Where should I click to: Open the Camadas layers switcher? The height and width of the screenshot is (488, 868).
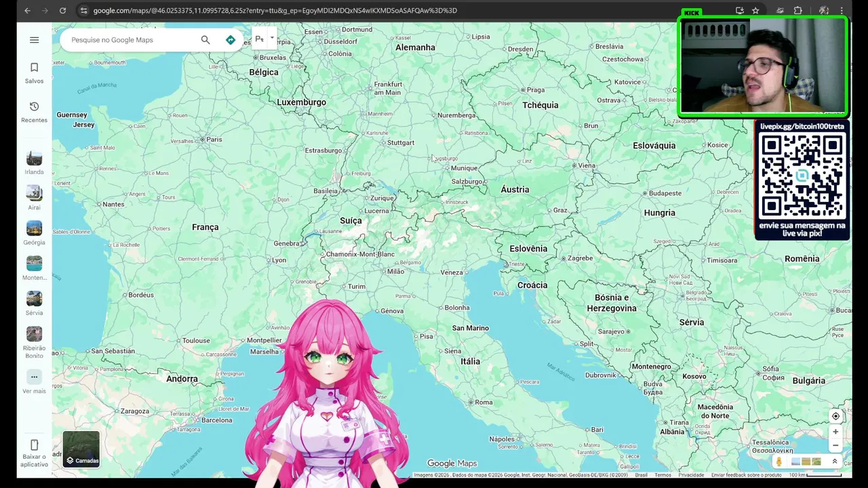tap(81, 449)
